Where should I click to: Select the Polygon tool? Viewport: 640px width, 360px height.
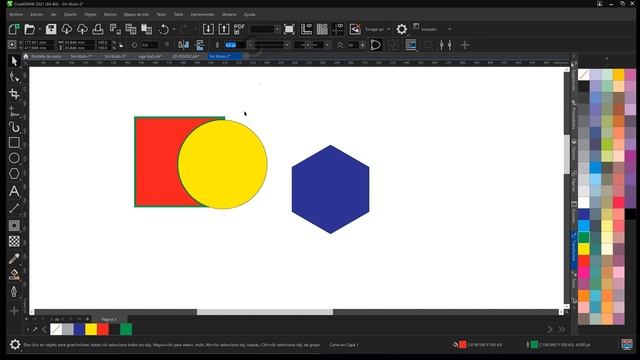pyautogui.click(x=14, y=174)
